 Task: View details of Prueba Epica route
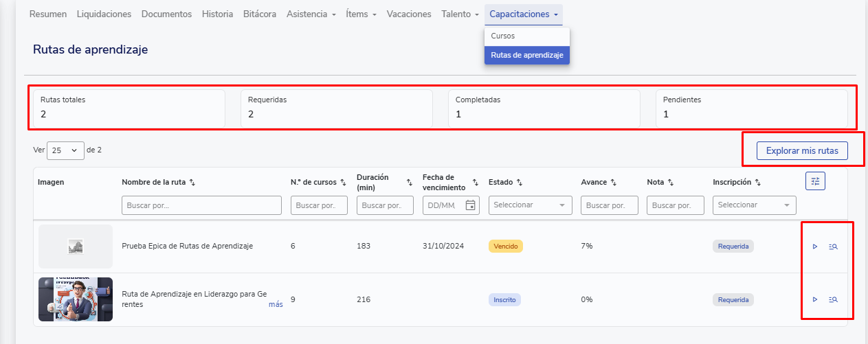[x=833, y=246]
